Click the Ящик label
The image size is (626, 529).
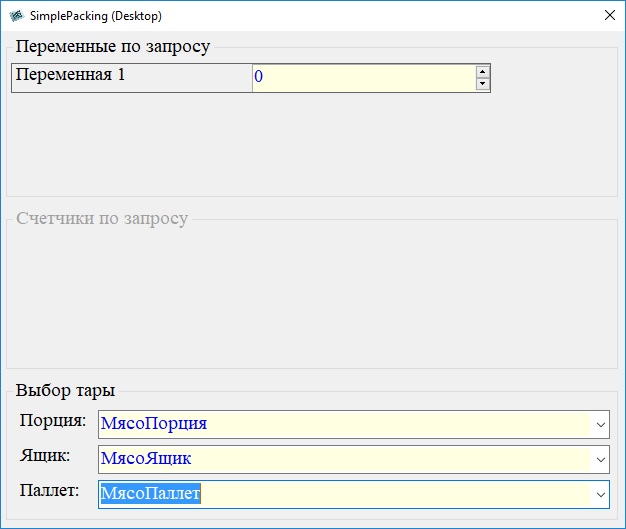45,456
